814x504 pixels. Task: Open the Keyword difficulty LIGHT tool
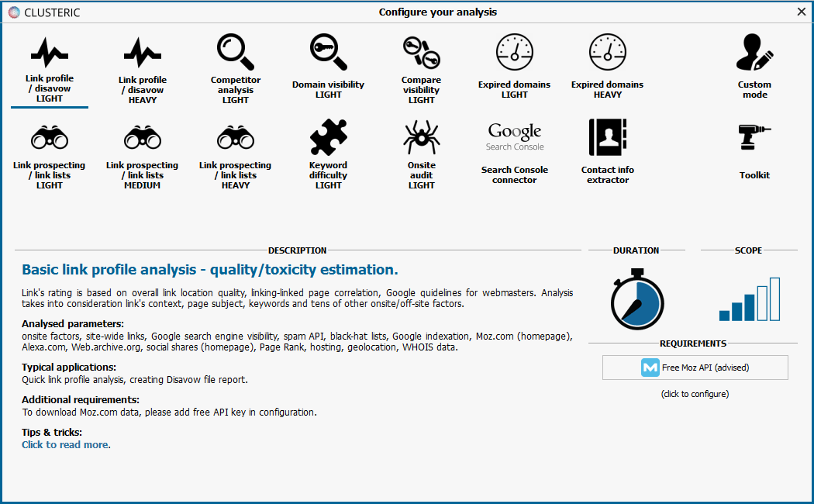[328, 151]
